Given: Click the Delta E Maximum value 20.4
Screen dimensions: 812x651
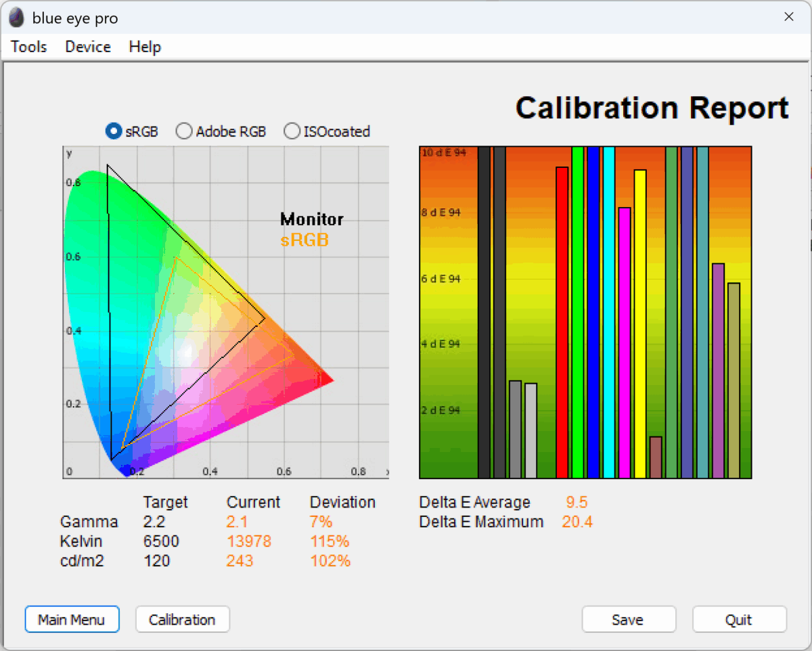Looking at the screenshot, I should [x=577, y=522].
